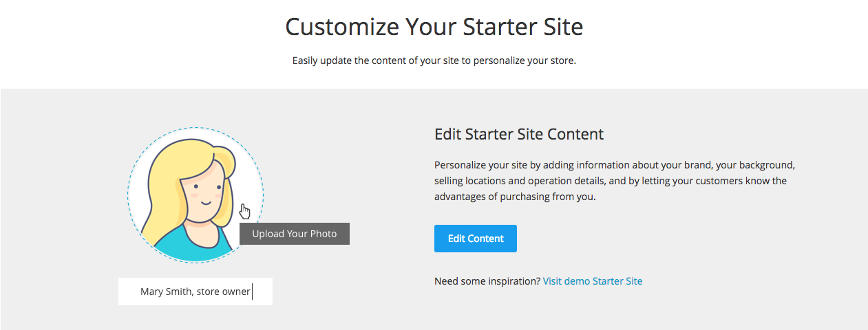The image size is (868, 330).
Task: Click the Edit Starter Site Content heading
Action: [x=519, y=134]
